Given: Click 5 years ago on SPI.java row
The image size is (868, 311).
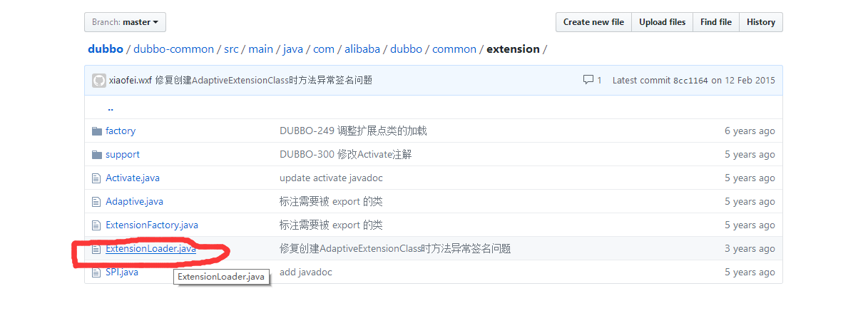Looking at the screenshot, I should coord(750,272).
